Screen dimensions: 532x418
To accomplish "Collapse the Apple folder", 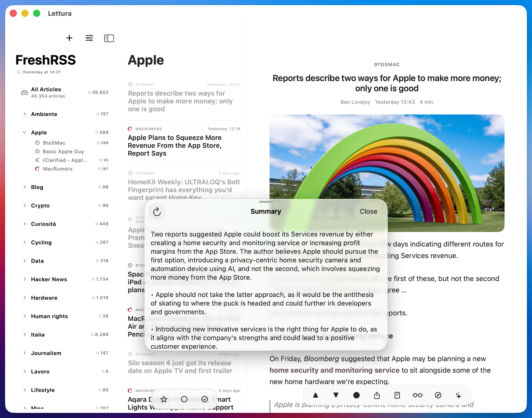I will 24,133.
